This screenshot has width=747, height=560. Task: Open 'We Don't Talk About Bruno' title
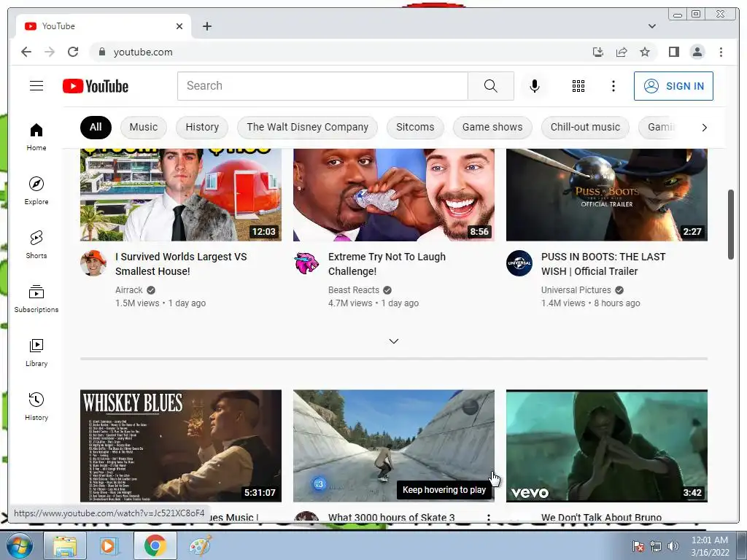point(601,517)
